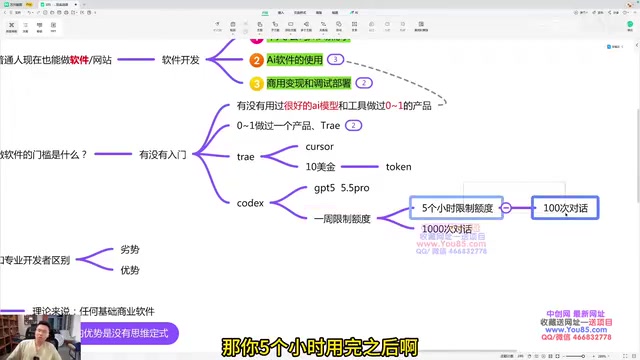Open the 插入 ribbon tab
Screen dimensions: 640x360
pyautogui.click(x=281, y=13)
